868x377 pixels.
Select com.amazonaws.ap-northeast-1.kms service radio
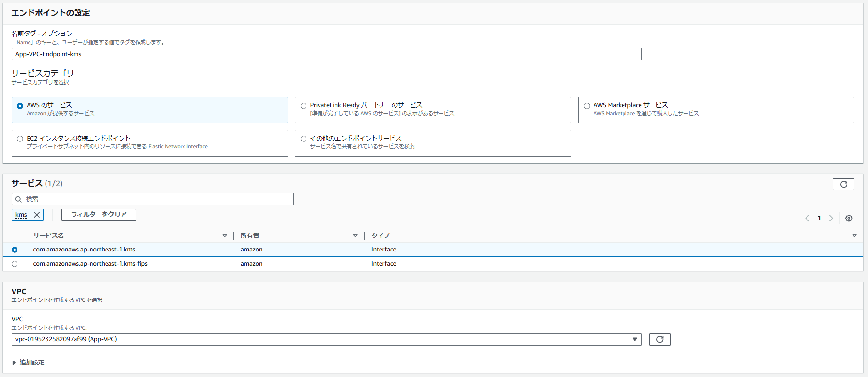[x=15, y=250]
